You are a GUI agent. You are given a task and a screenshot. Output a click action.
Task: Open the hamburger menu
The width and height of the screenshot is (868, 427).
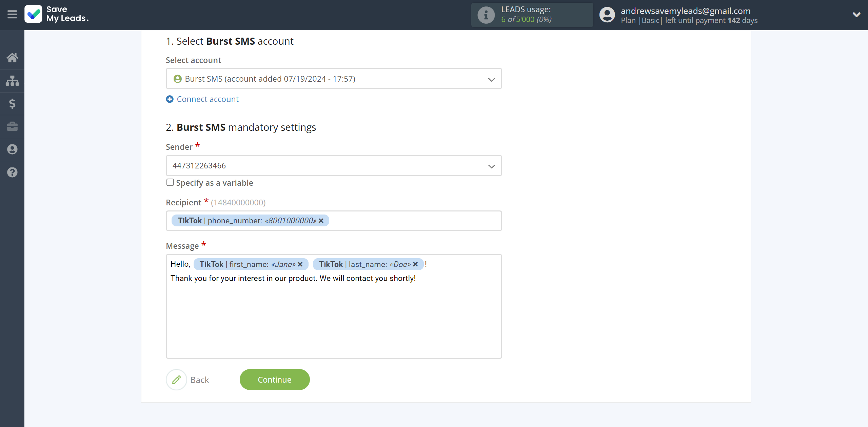click(x=12, y=15)
